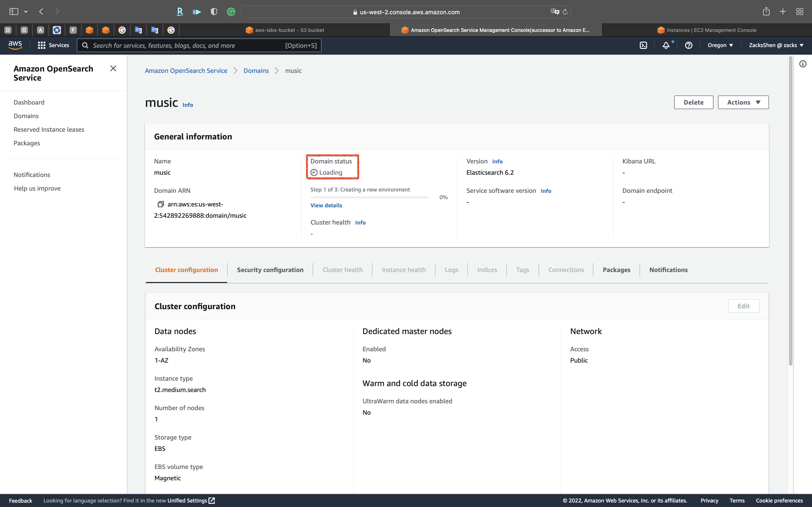
Task: Click View details link
Action: 326,205
